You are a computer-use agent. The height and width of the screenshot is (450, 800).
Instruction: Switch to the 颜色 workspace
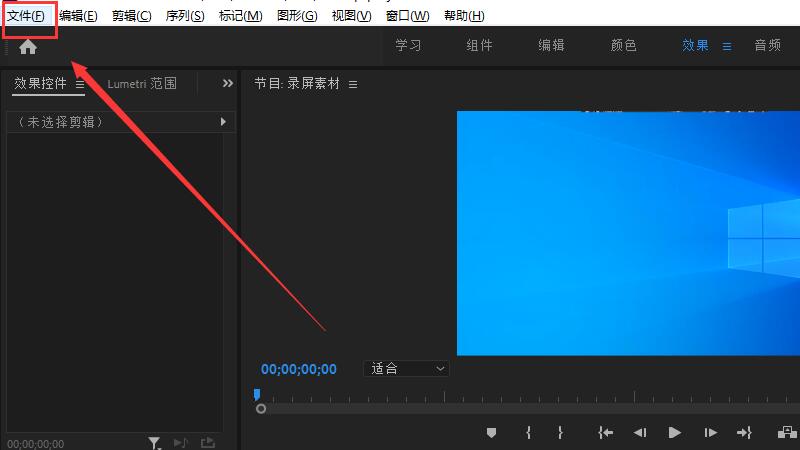pyautogui.click(x=623, y=46)
